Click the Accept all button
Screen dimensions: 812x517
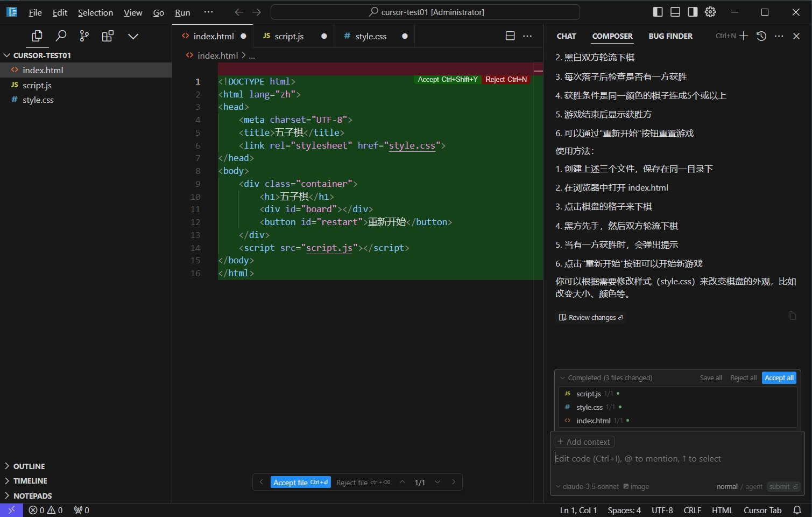779,378
